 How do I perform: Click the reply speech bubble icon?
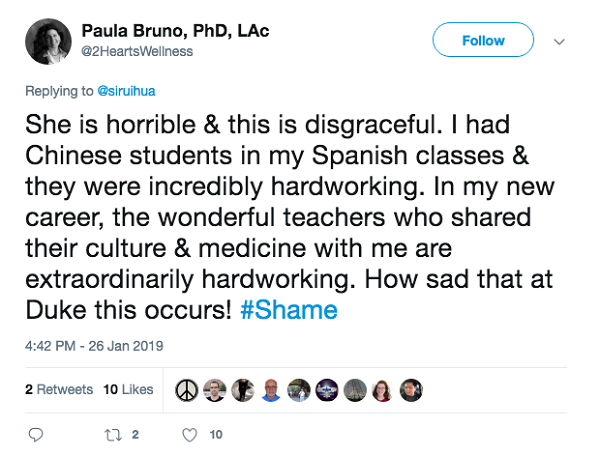coord(36,435)
